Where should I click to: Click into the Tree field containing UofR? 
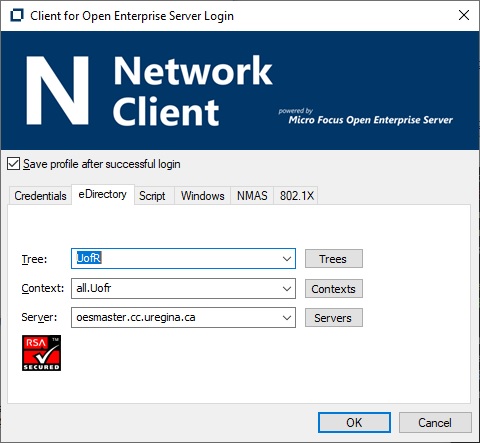[x=183, y=259]
